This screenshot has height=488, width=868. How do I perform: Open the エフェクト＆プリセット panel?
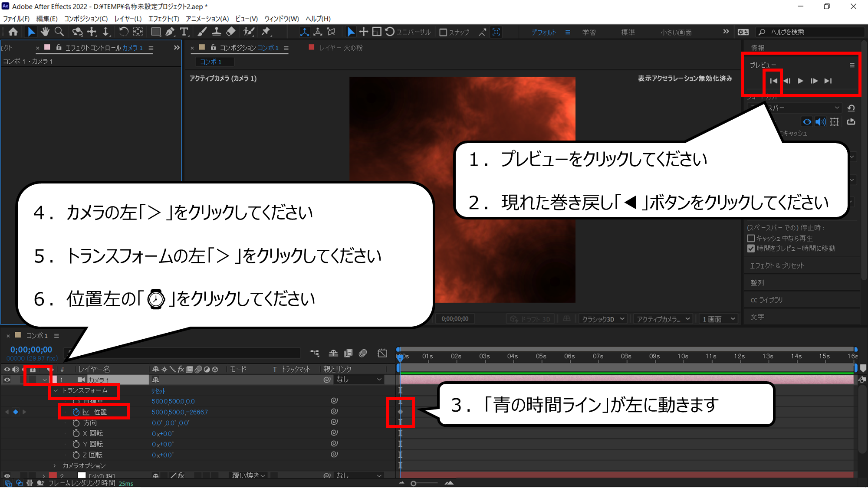pyautogui.click(x=777, y=265)
